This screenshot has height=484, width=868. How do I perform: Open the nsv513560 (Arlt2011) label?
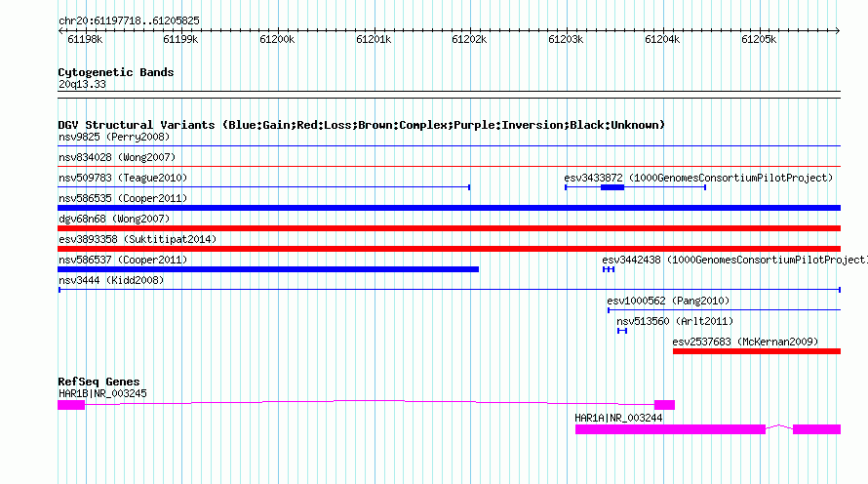[675, 321]
